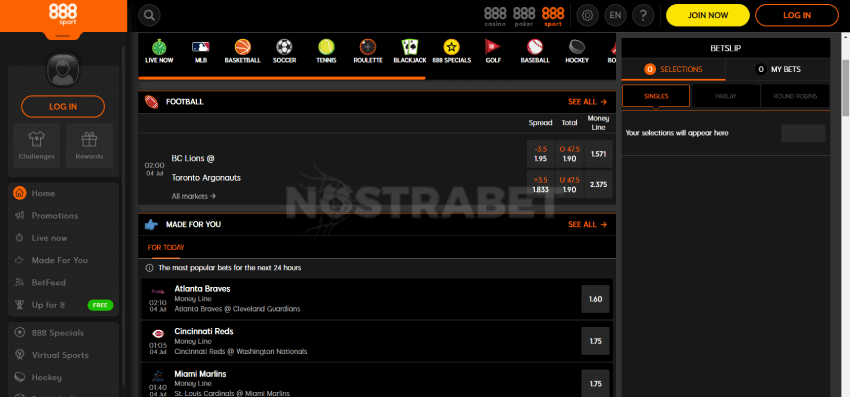The width and height of the screenshot is (850, 397).
Task: Open the help question mark icon
Action: (x=643, y=15)
